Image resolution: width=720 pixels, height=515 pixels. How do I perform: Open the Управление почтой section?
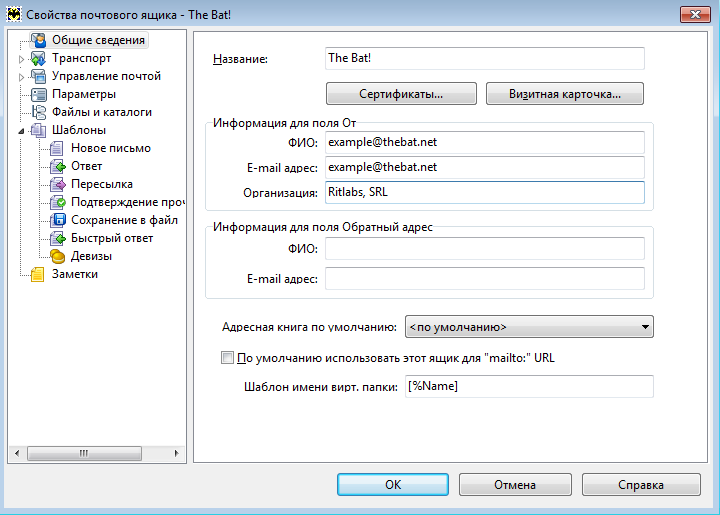pos(106,76)
